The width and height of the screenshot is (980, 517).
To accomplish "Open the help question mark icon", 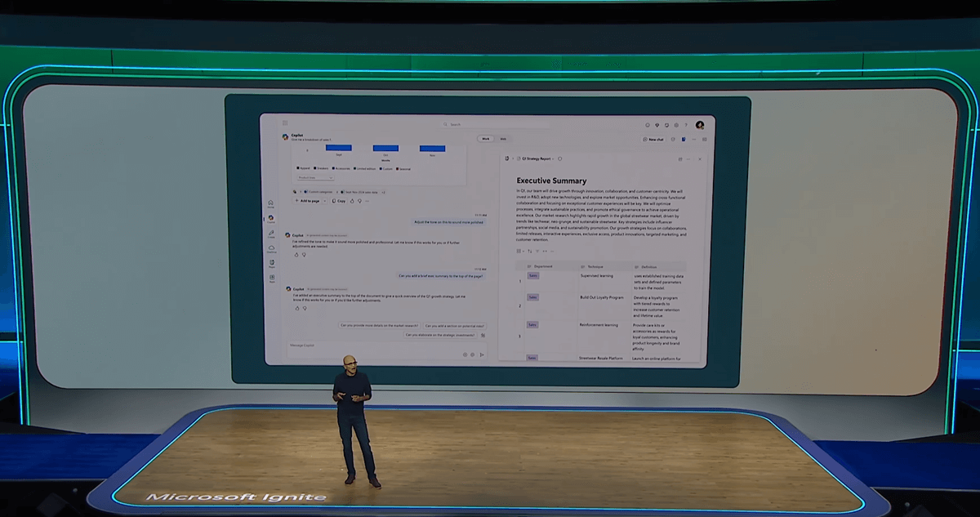I will point(685,125).
